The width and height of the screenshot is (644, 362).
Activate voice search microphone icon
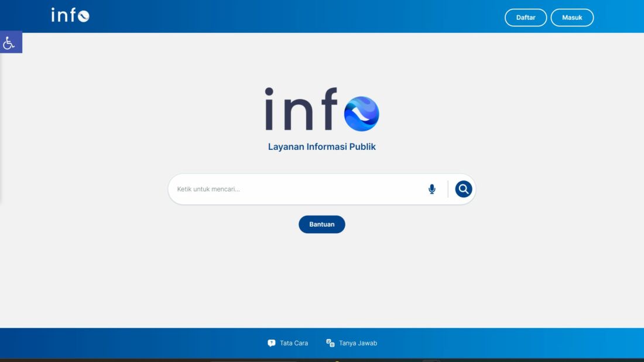(x=431, y=189)
